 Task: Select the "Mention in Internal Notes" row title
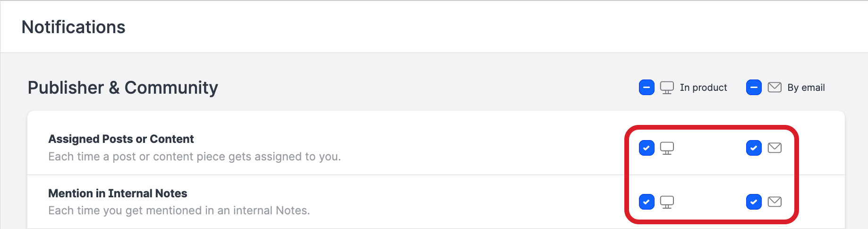coord(118,194)
